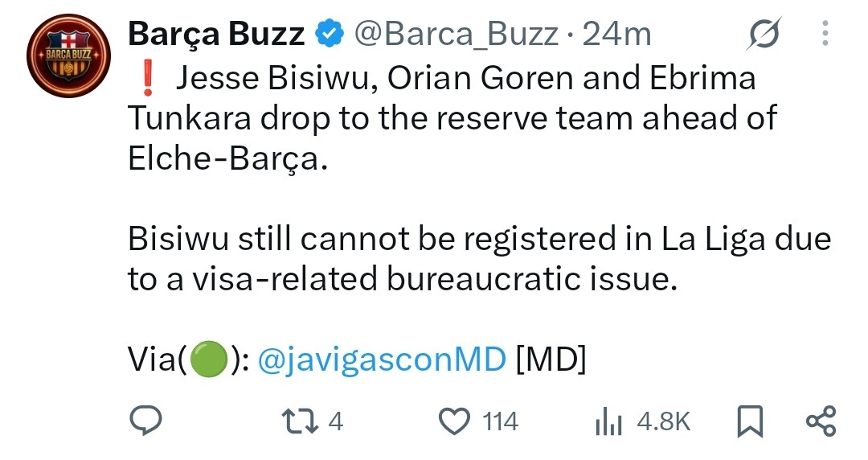The image size is (868, 460).
Task: Open the Barça Buzz profile avatar
Action: pyautogui.click(x=68, y=56)
